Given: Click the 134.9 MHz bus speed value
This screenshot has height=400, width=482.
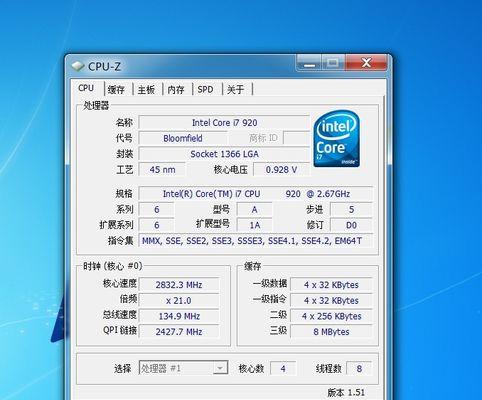Looking at the screenshot, I should tap(179, 316).
